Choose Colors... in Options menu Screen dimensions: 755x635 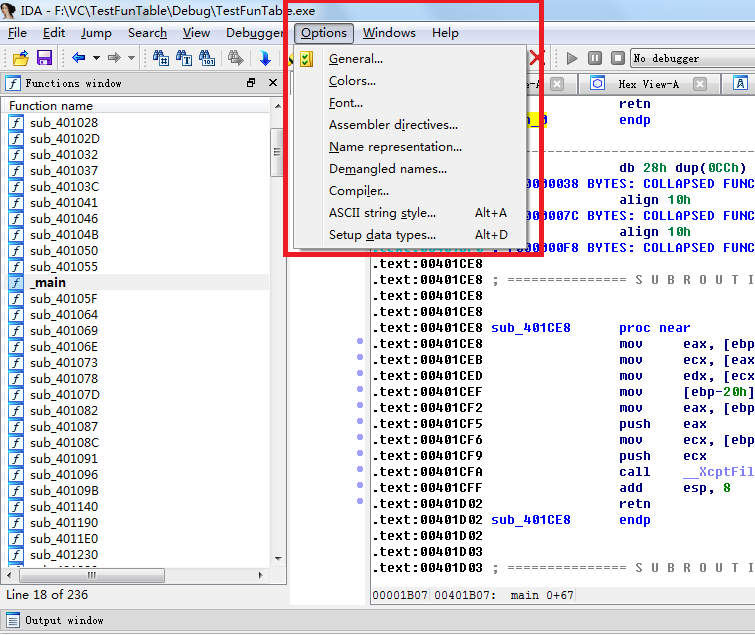(410, 81)
